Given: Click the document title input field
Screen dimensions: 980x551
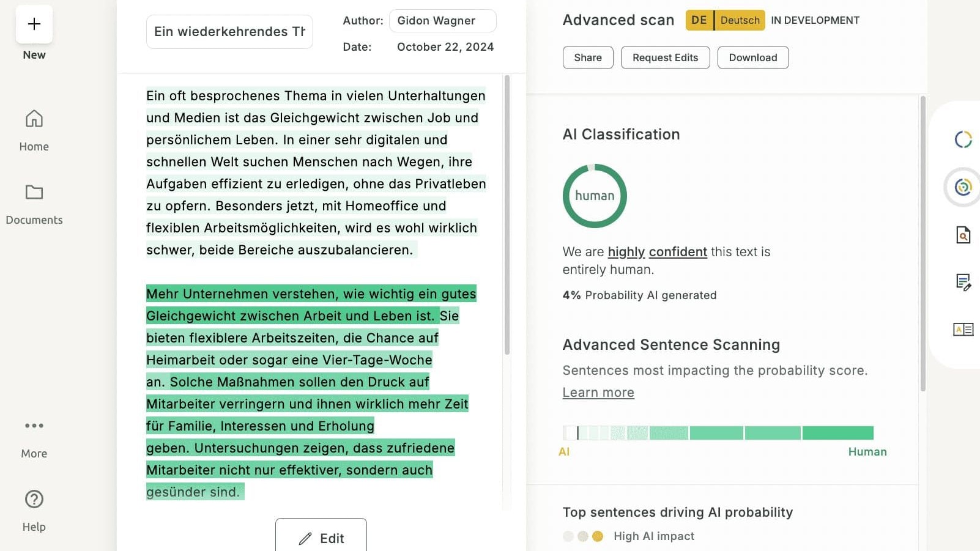Looking at the screenshot, I should [229, 32].
